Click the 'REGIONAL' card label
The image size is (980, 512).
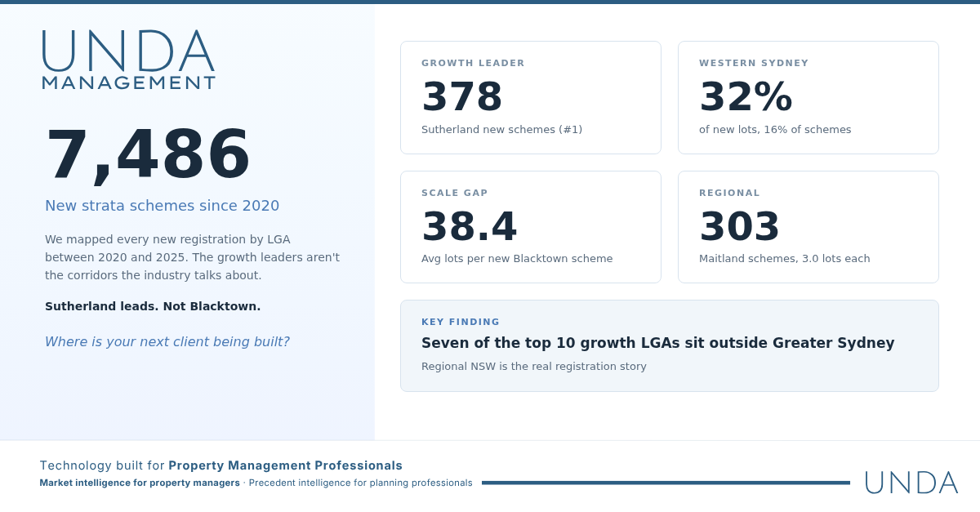tap(729, 193)
